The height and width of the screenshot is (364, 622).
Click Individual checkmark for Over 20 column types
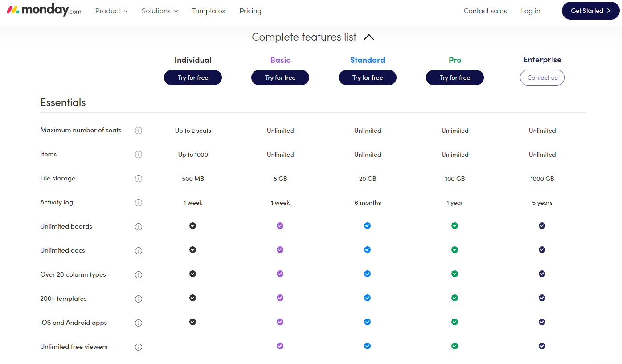[x=192, y=274]
